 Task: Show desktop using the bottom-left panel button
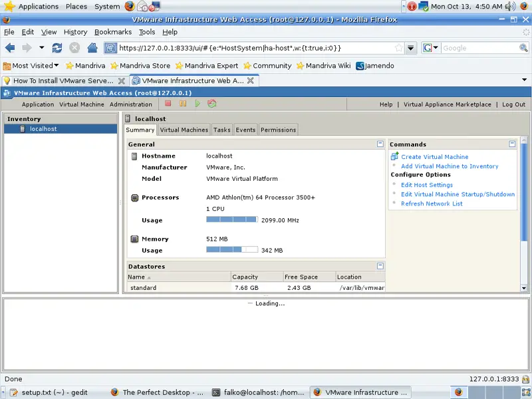tap(3, 392)
